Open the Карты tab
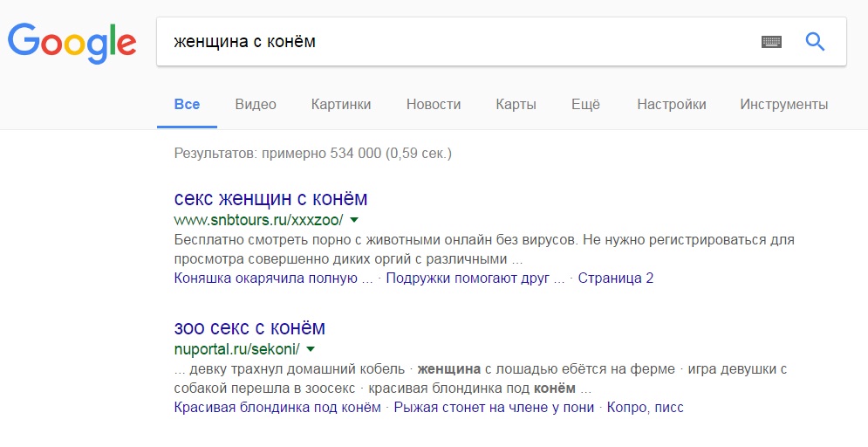 516,104
